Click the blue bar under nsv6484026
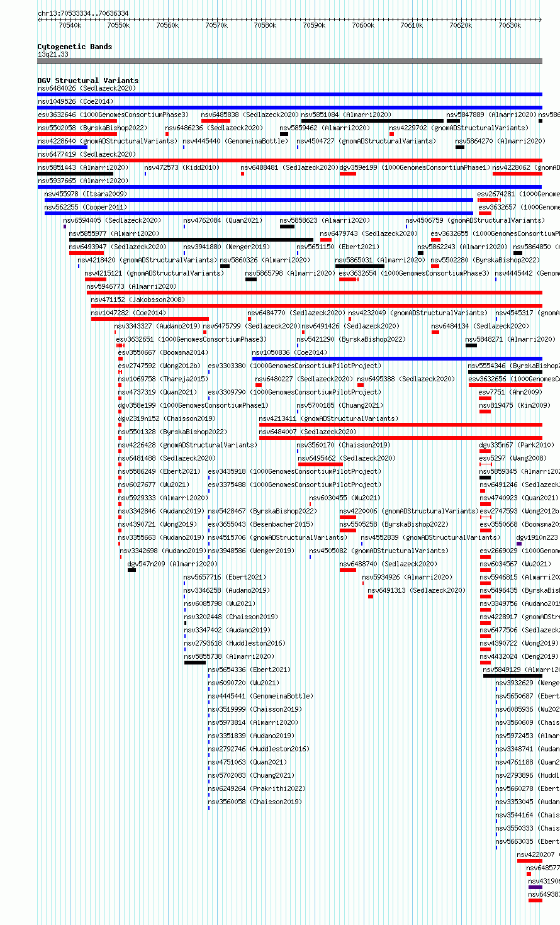The height and width of the screenshot is (925, 560). click(289, 94)
